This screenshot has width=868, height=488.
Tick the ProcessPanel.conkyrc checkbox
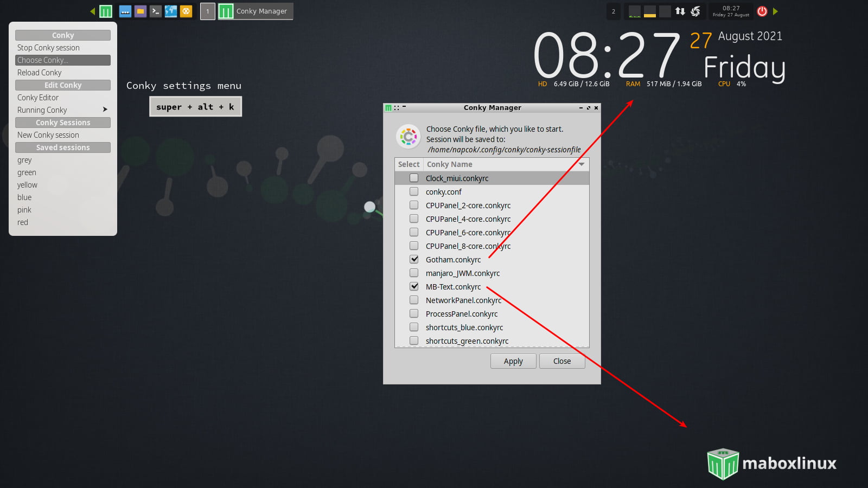coord(414,313)
